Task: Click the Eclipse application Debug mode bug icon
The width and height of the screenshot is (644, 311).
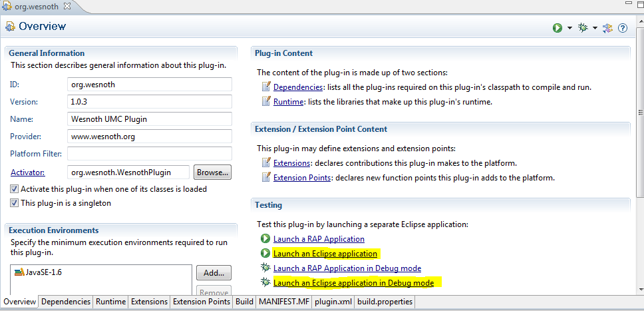Action: [x=265, y=282]
